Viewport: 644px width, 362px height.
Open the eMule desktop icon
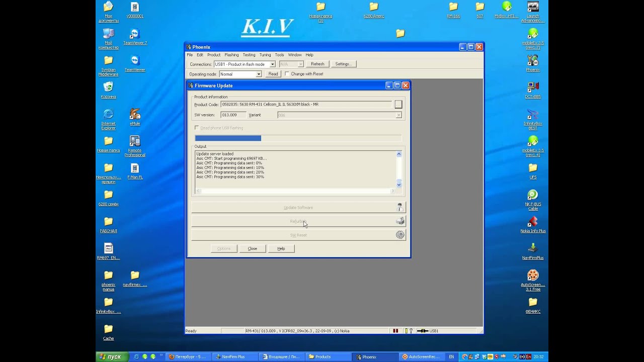click(135, 117)
